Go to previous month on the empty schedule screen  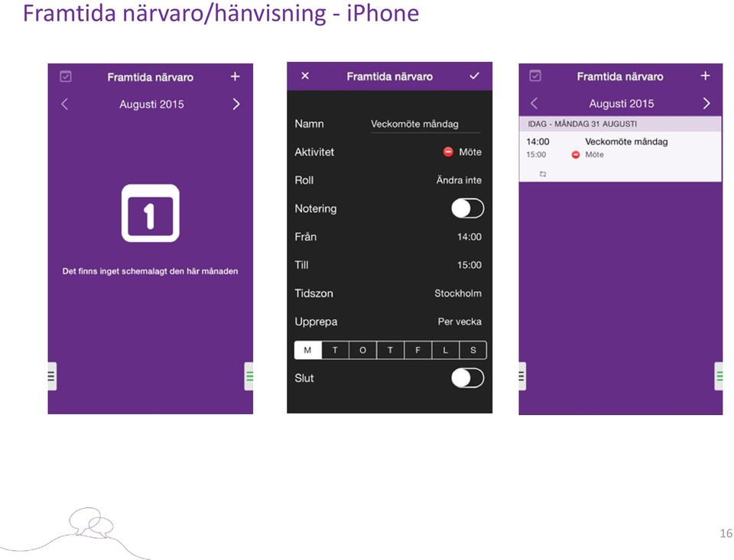(x=64, y=104)
